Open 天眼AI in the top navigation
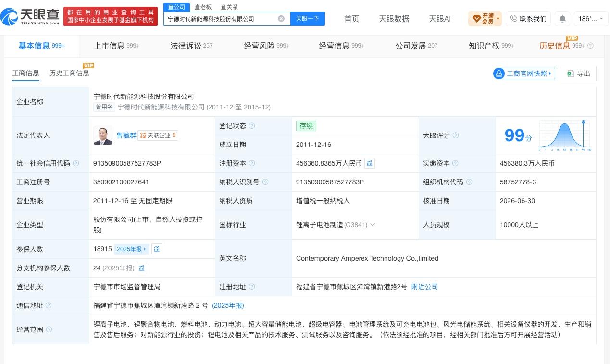610x364 pixels. 440,19
